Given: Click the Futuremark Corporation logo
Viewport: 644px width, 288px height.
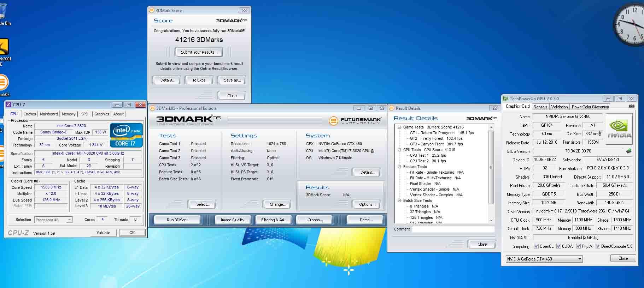Looking at the screenshot, I should pyautogui.click(x=355, y=121).
